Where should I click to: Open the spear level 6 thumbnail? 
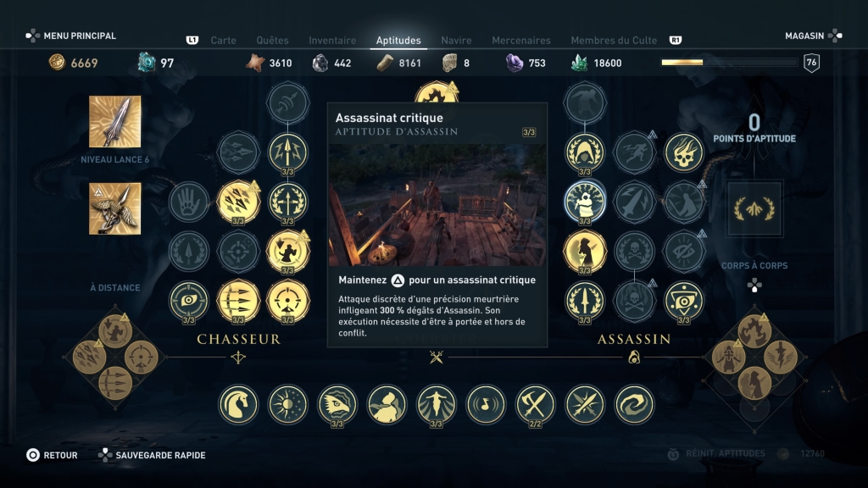[x=115, y=122]
